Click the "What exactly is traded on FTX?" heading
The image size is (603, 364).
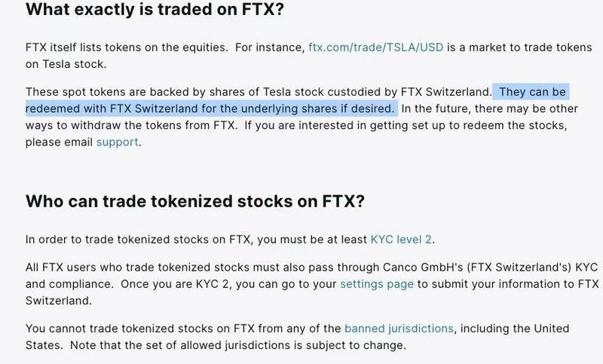(x=155, y=11)
